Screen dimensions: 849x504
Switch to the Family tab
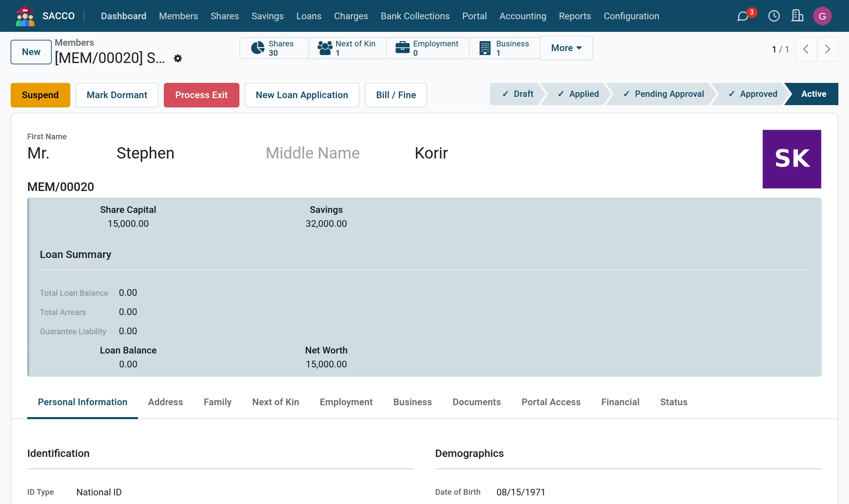217,402
